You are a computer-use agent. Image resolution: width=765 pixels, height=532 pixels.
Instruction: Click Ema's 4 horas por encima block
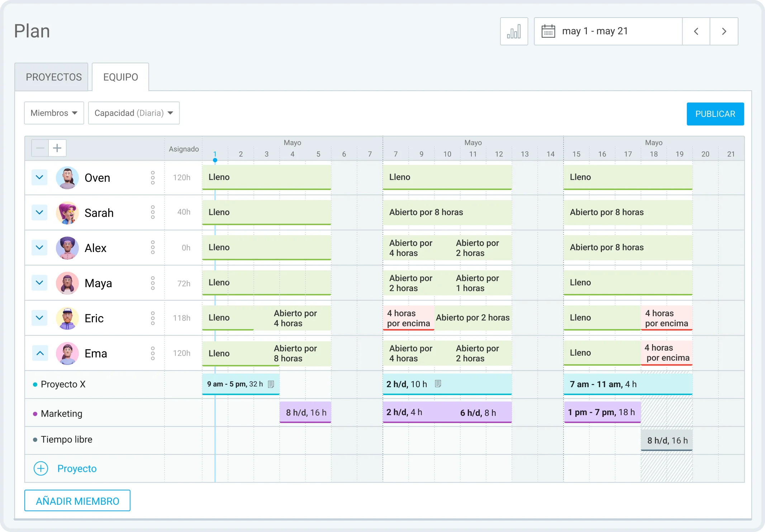667,353
